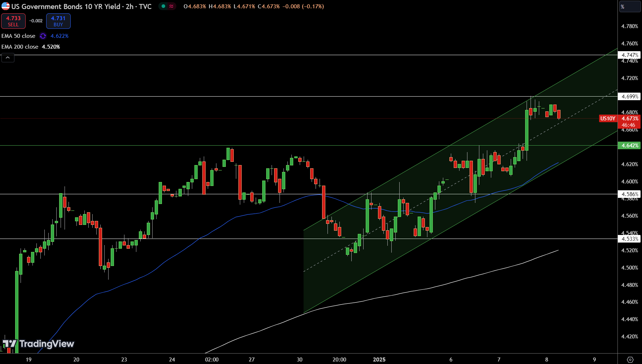The height and width of the screenshot is (364, 642).
Task: Click the 2h interval label in title
Action: (x=129, y=6)
